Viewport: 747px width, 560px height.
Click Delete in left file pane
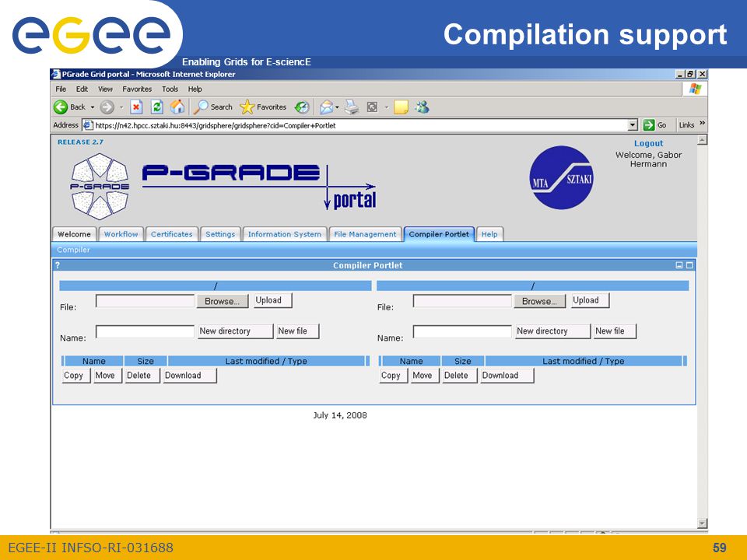(142, 375)
